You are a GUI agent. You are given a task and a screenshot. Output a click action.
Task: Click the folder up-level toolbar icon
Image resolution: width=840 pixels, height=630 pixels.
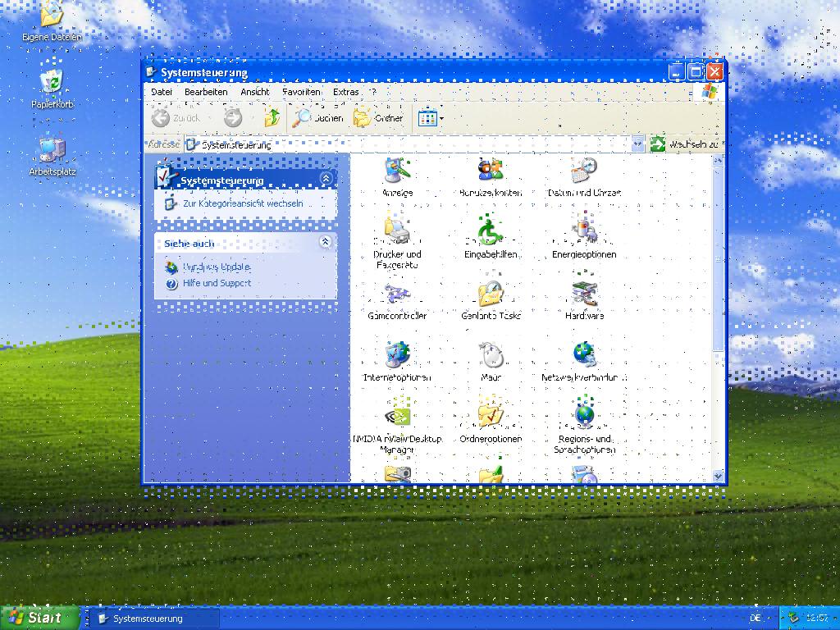tap(272, 118)
